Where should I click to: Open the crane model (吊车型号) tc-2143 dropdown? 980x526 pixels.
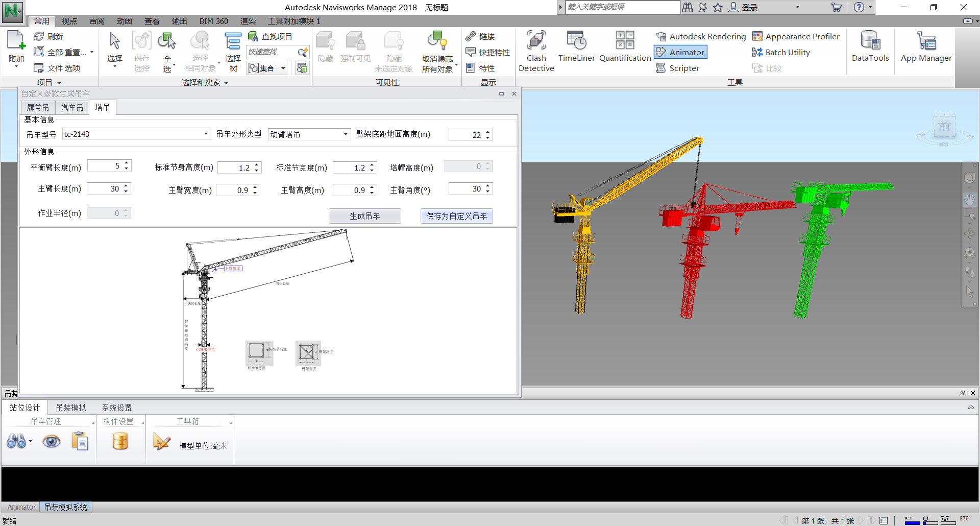pos(206,134)
